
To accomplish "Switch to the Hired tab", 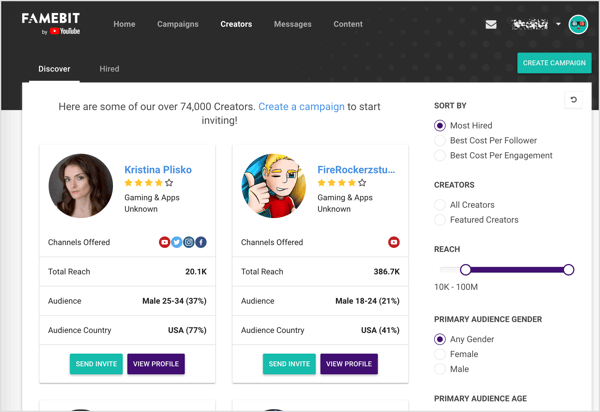I will click(x=109, y=69).
